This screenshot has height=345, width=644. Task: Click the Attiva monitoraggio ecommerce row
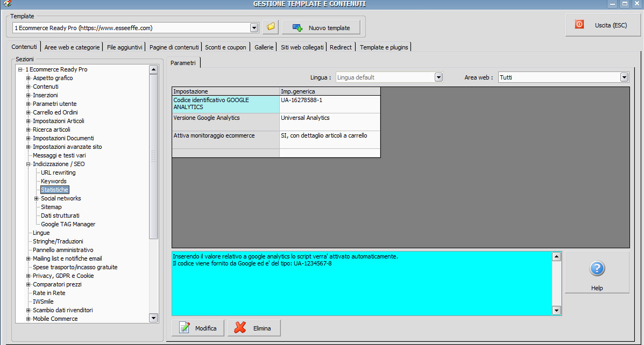pos(225,140)
